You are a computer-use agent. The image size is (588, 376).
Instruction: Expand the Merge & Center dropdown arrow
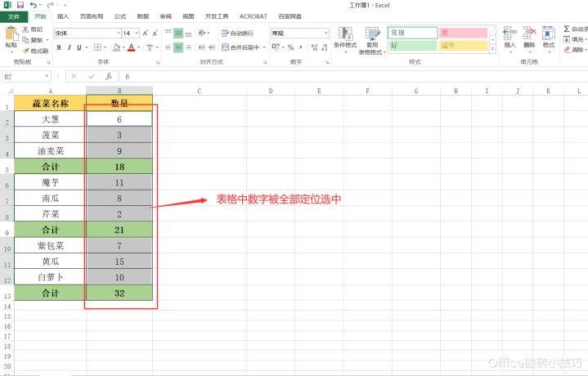click(x=264, y=47)
